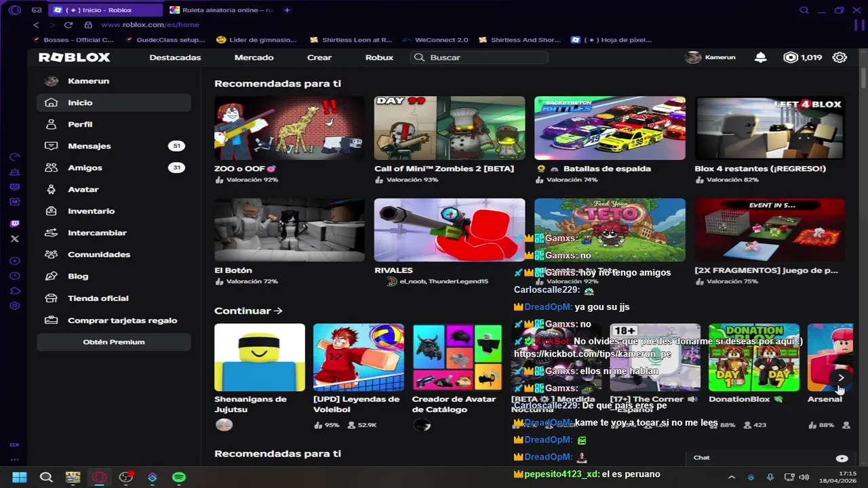Open the X icon in Opera sidebar
Image resolution: width=868 pixels, height=488 pixels.
tap(15, 239)
